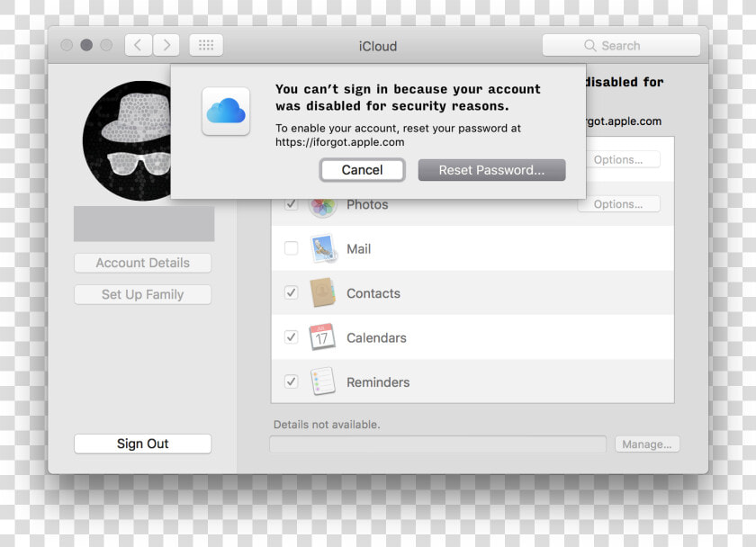Image resolution: width=756 pixels, height=547 pixels.
Task: Click the 'Details not available.' text
Action: click(x=327, y=425)
